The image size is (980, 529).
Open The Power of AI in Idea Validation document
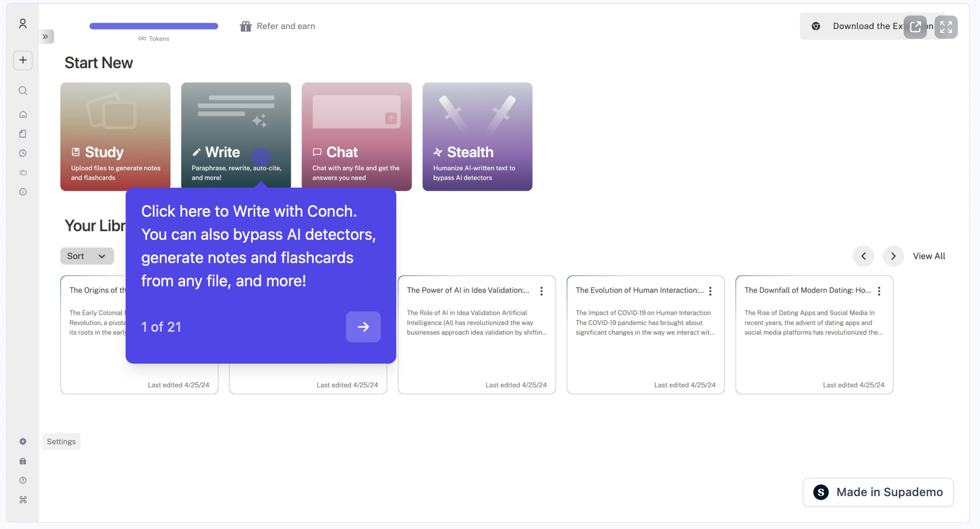pyautogui.click(x=477, y=335)
